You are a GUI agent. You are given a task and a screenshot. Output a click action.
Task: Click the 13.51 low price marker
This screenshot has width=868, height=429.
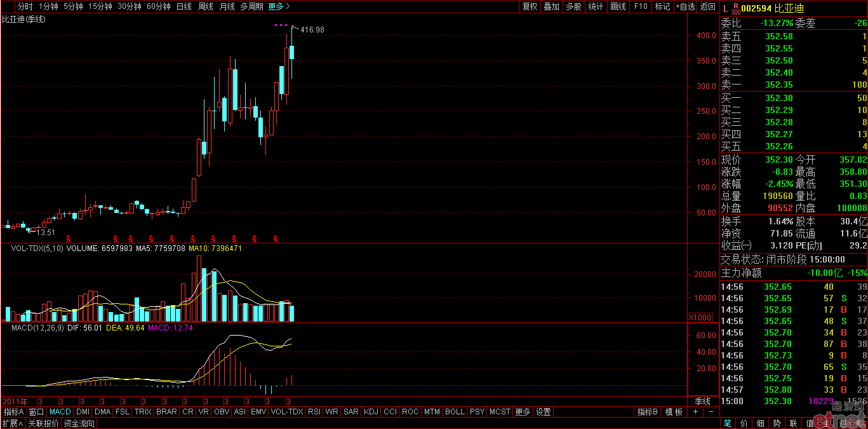(x=45, y=233)
